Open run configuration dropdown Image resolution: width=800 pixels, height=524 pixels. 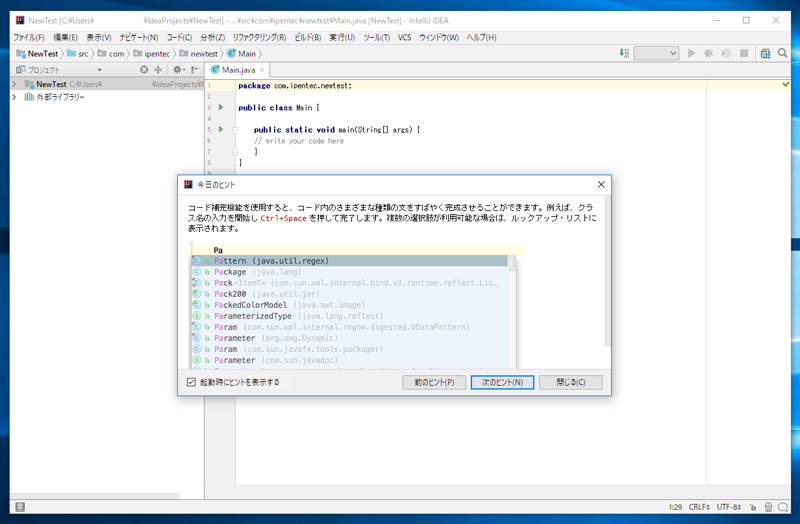point(656,53)
